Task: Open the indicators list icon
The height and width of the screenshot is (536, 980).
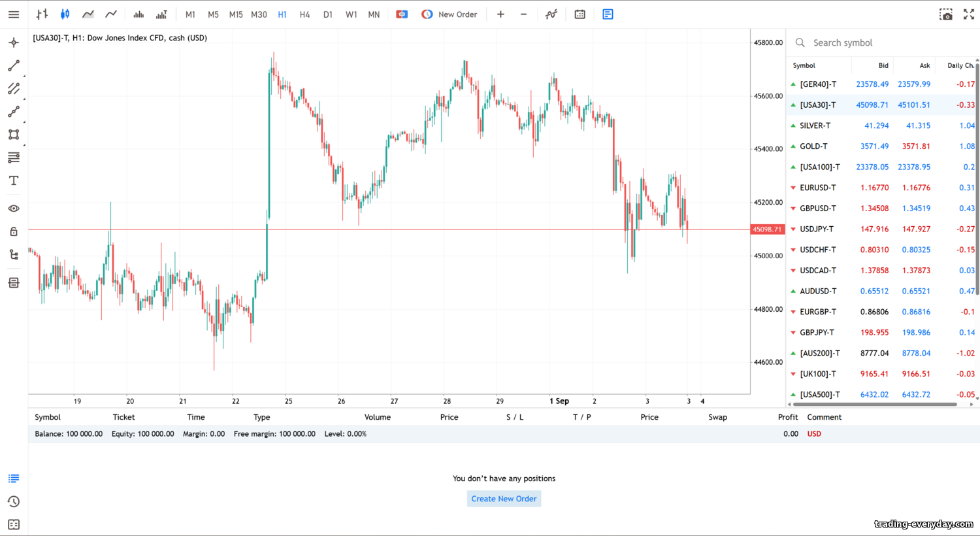Action: 551,14
